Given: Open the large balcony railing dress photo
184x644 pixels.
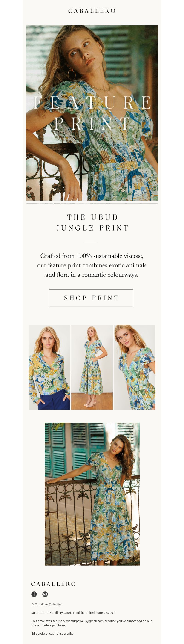Looking at the screenshot, I should tap(92, 494).
